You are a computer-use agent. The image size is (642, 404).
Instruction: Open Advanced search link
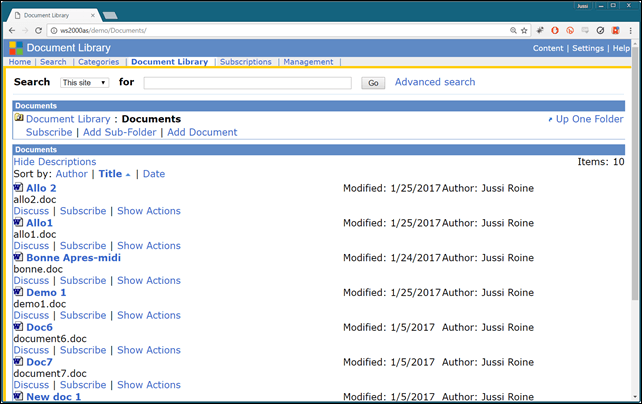(x=435, y=82)
